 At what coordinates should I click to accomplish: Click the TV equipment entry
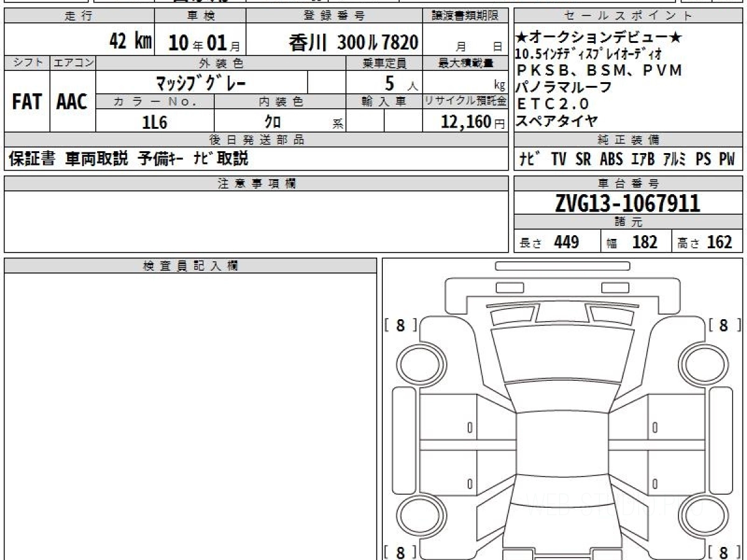(x=558, y=159)
